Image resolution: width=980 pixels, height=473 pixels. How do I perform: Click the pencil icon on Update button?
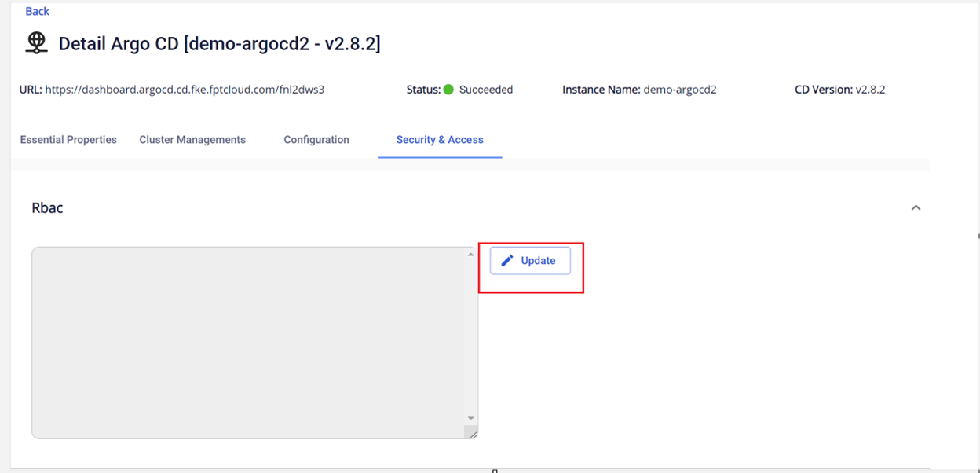507,261
